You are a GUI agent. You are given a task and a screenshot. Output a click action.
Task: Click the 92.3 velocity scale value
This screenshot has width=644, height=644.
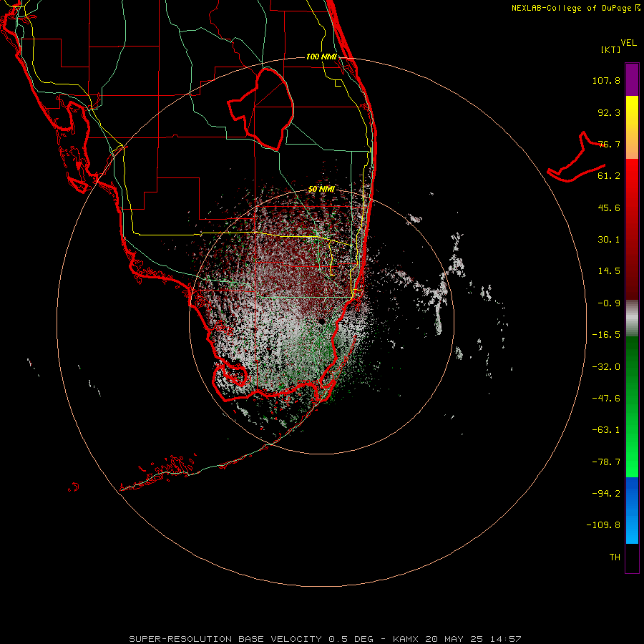click(609, 112)
